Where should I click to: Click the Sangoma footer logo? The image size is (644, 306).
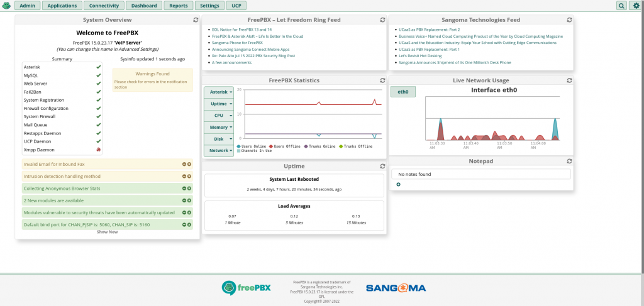[396, 288]
